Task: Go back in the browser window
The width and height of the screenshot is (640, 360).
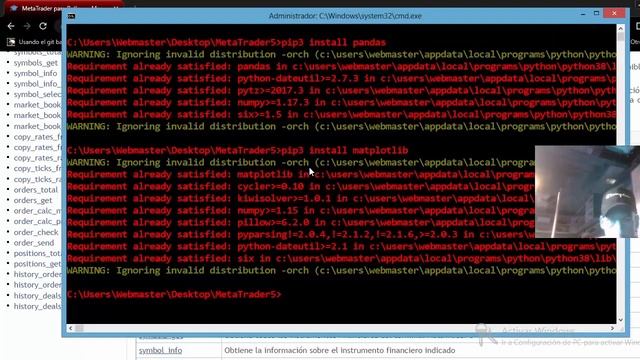Action: click(11, 26)
